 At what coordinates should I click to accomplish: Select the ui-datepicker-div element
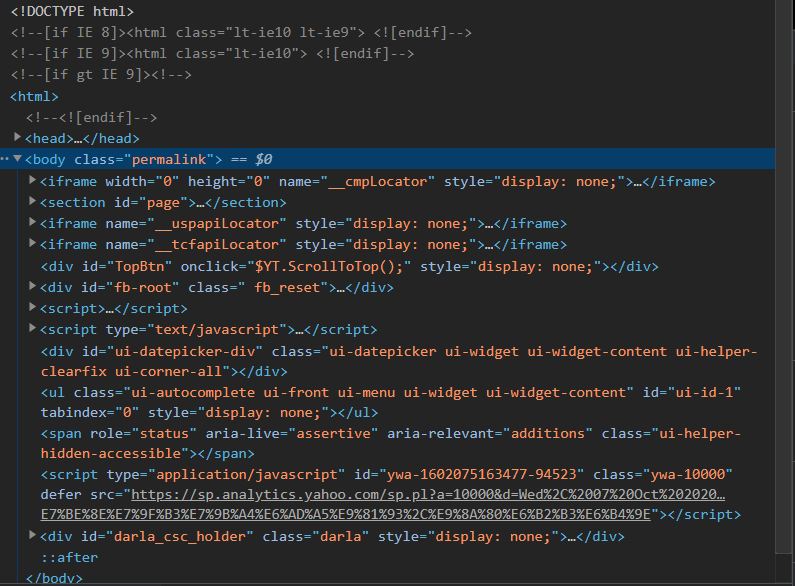tap(399, 361)
